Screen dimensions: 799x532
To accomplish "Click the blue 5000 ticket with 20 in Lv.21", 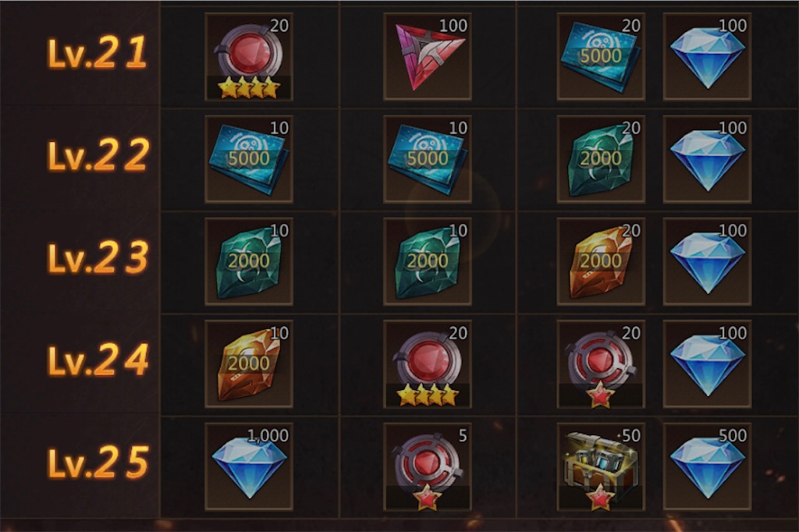I will click(602, 57).
